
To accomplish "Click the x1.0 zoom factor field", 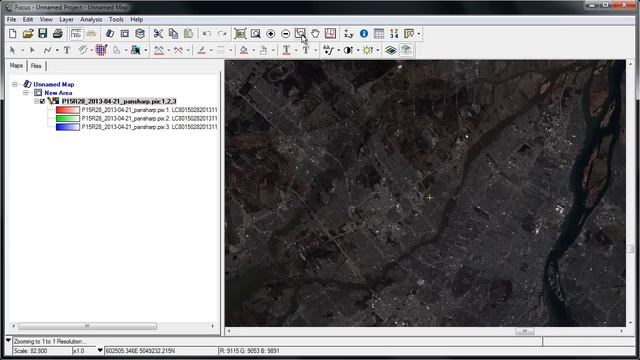I will coord(84,351).
